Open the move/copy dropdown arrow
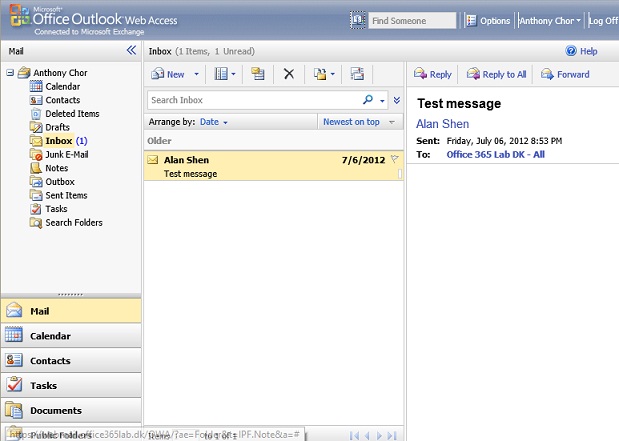The width and height of the screenshot is (619, 441). pos(332,74)
